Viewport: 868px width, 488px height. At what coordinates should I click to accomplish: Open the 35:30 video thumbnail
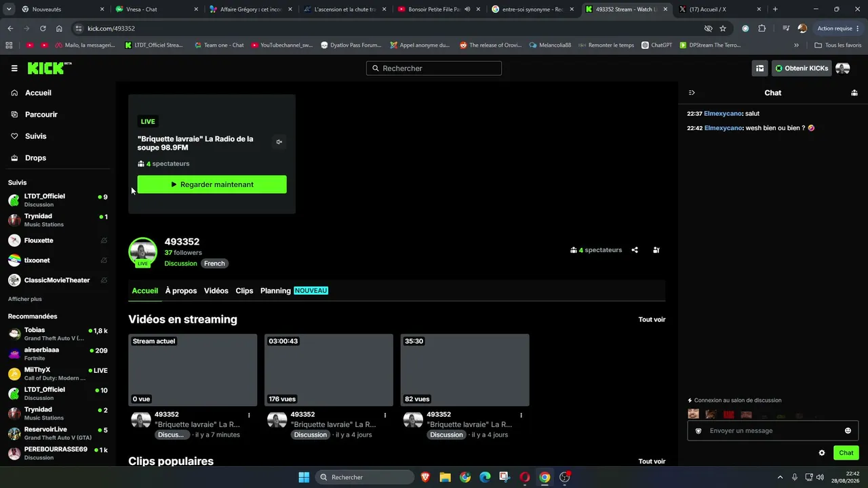pyautogui.click(x=465, y=370)
